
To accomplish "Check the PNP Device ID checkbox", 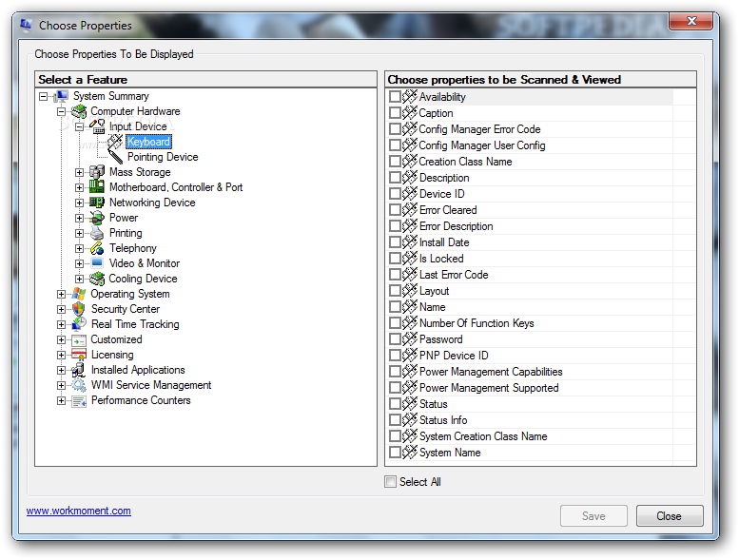I will tap(395, 356).
